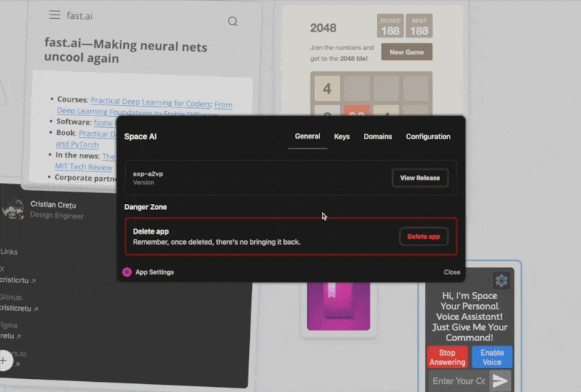The image size is (581, 392).
Task: Click the round plus button
Action: pos(4,361)
